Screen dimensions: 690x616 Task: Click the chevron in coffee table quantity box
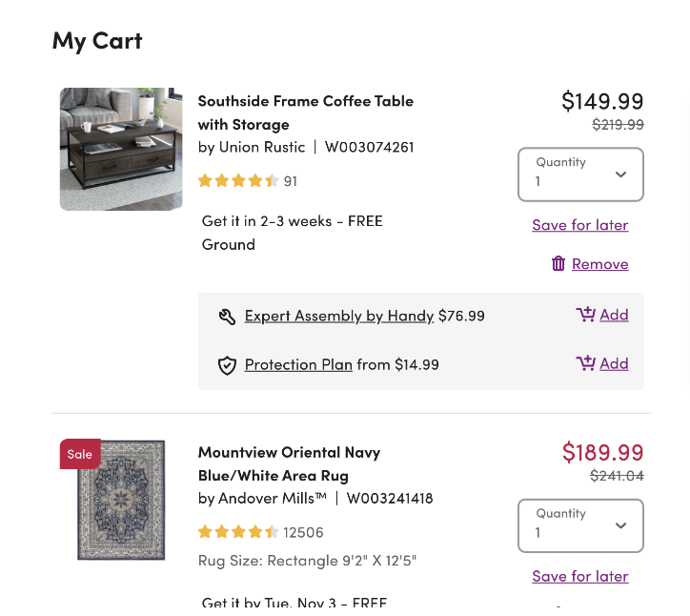pyautogui.click(x=620, y=175)
